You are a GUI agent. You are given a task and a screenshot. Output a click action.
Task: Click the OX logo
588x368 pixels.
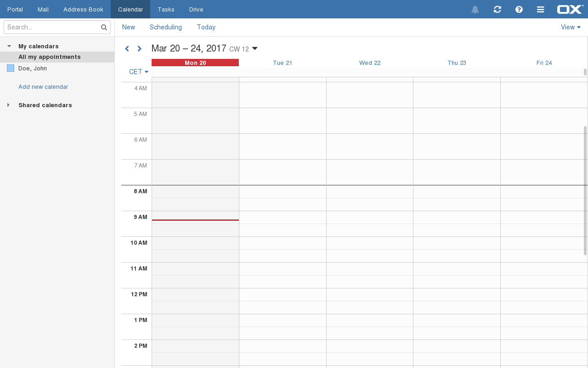point(570,10)
